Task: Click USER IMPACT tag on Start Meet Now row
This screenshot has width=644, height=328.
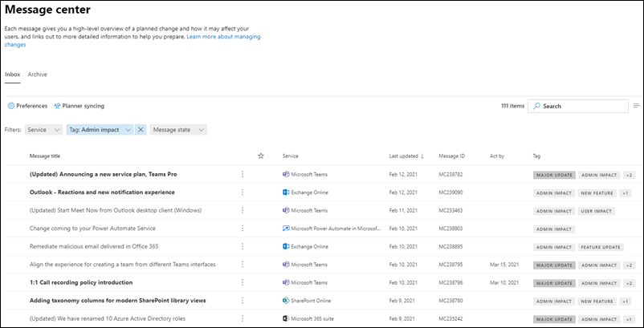Action: click(x=597, y=211)
